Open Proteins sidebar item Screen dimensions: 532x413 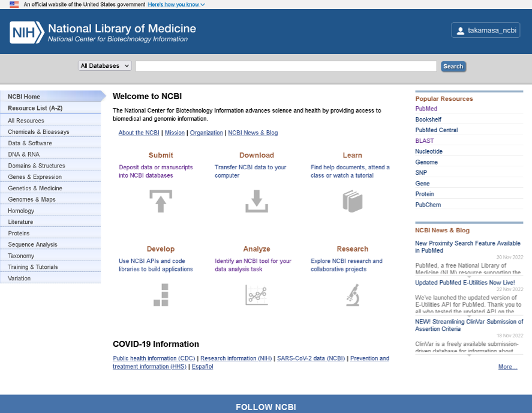tap(50, 234)
